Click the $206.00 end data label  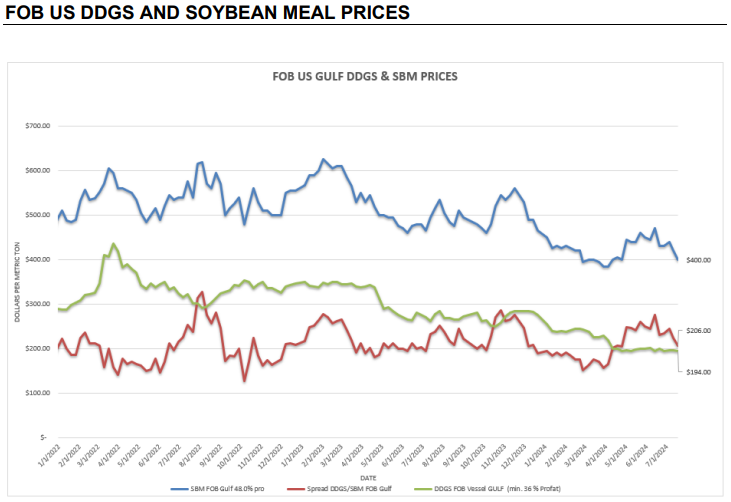click(698, 330)
